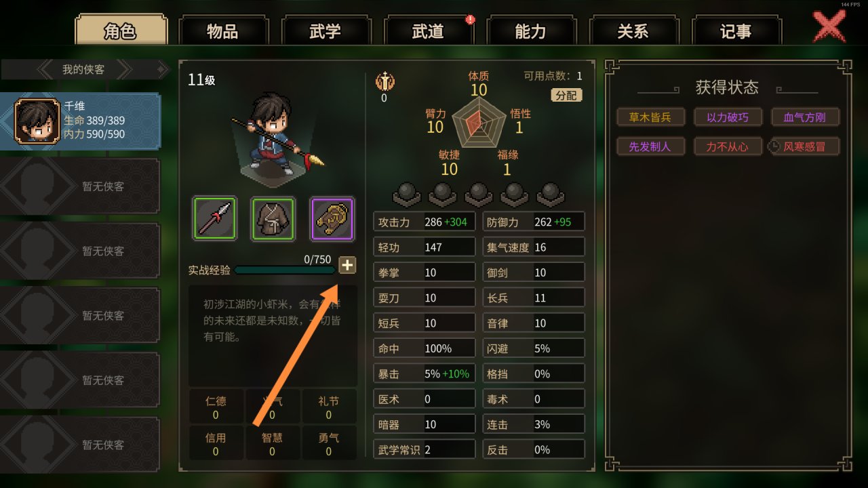The width and height of the screenshot is (868, 488).
Task: Open the 物品 items tab
Action: 222,30
